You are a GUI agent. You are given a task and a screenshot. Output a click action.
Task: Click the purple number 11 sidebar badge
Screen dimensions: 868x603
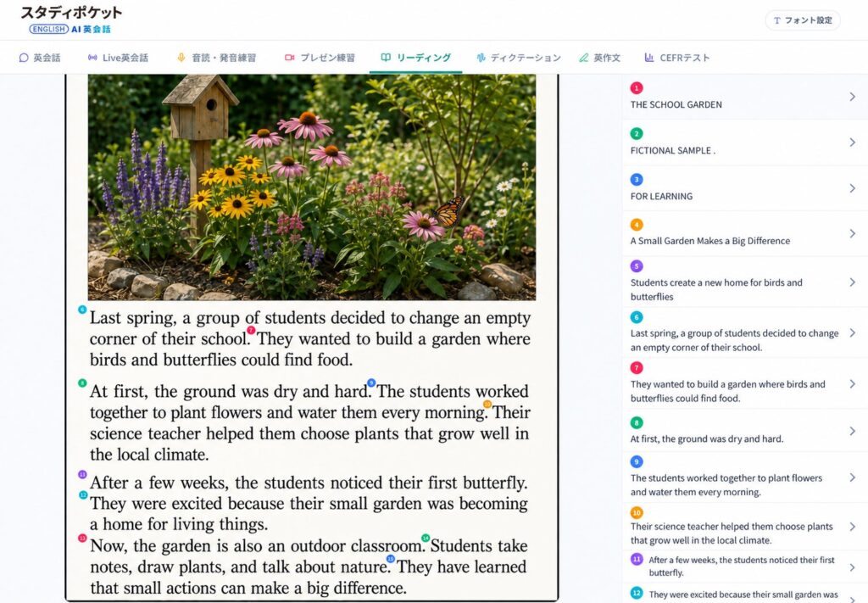tap(637, 559)
